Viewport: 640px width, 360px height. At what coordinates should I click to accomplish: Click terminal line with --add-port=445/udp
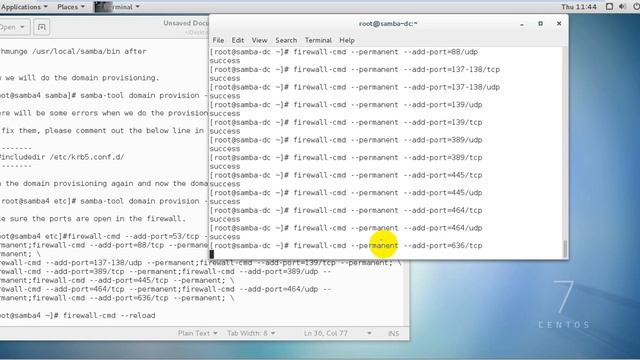346,192
